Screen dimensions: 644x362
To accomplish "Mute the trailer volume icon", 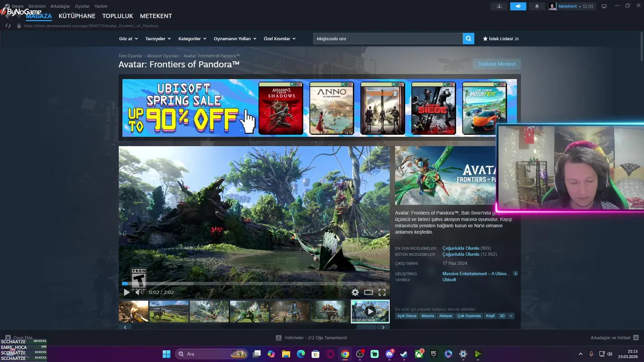I will click(138, 292).
